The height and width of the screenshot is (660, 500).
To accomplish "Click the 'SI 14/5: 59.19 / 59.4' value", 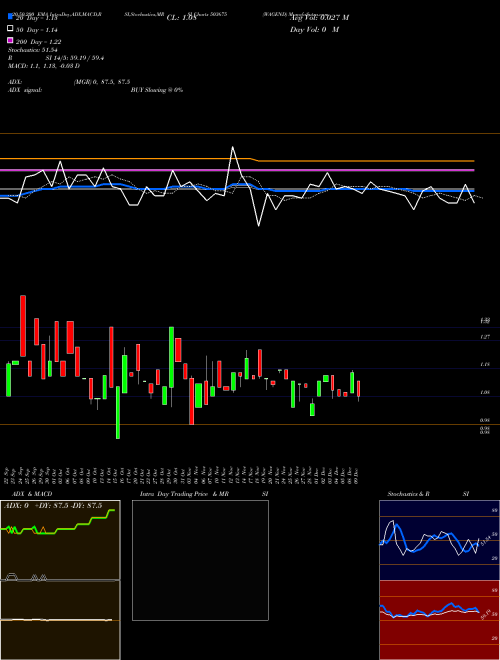I will [x=75, y=58].
